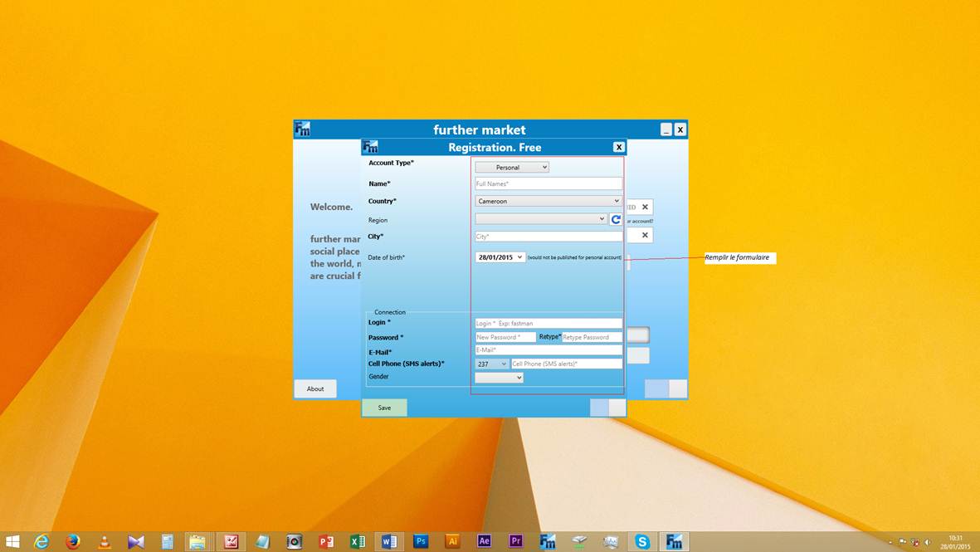Open the Gender dropdown
Screen dimensions: 980x552
[x=499, y=378]
